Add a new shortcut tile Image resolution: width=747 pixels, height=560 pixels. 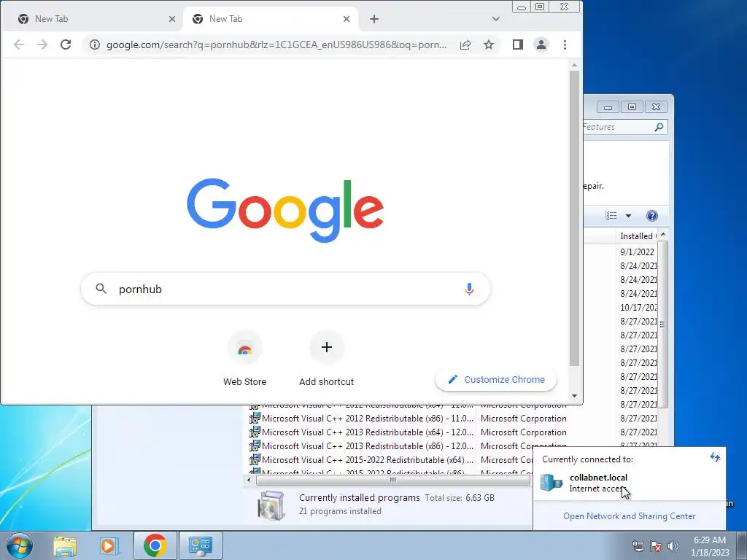click(326, 359)
